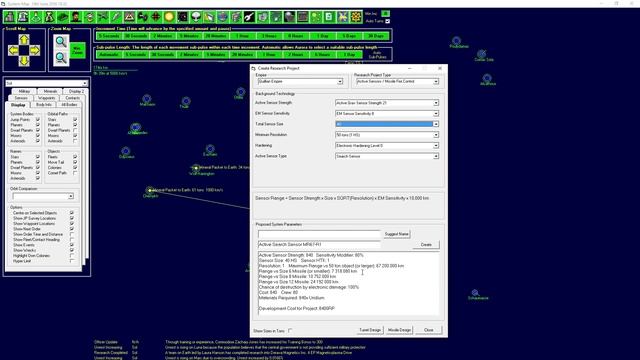Toggle Objects Comet Path checkbox

pyautogui.click(x=75, y=173)
